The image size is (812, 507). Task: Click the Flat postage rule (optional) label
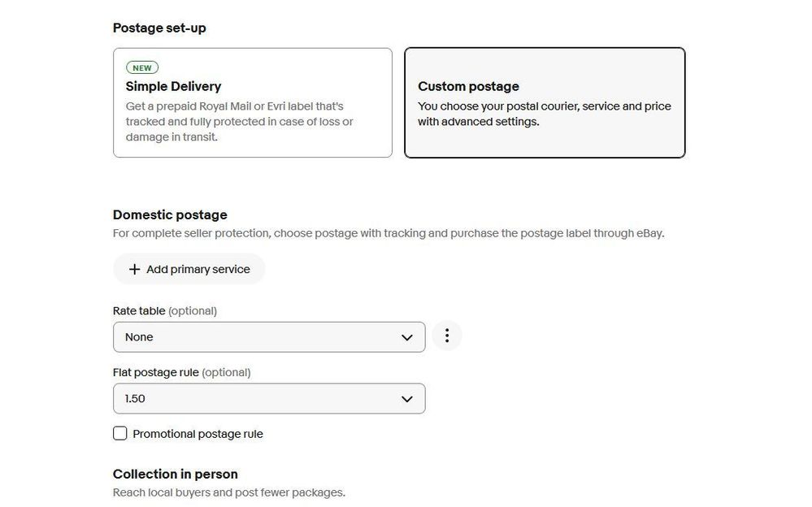181,372
